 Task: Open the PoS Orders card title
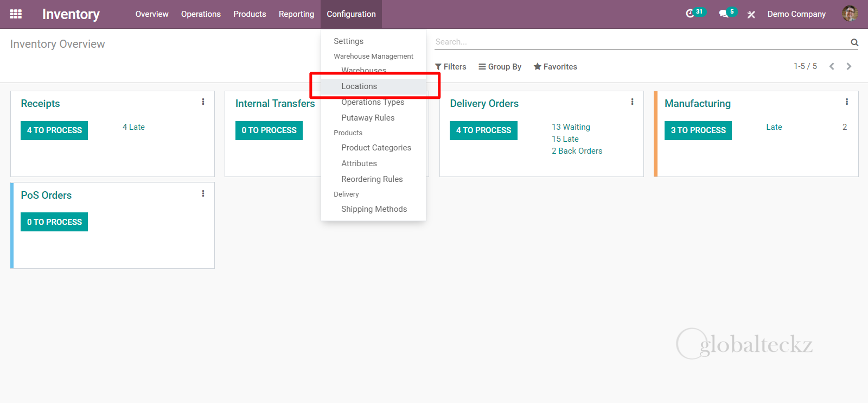coord(46,196)
